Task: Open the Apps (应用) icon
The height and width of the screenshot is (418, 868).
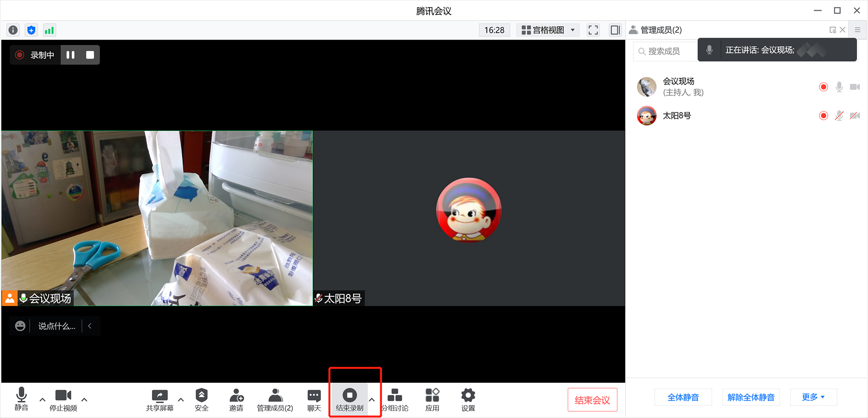Action: 432,400
